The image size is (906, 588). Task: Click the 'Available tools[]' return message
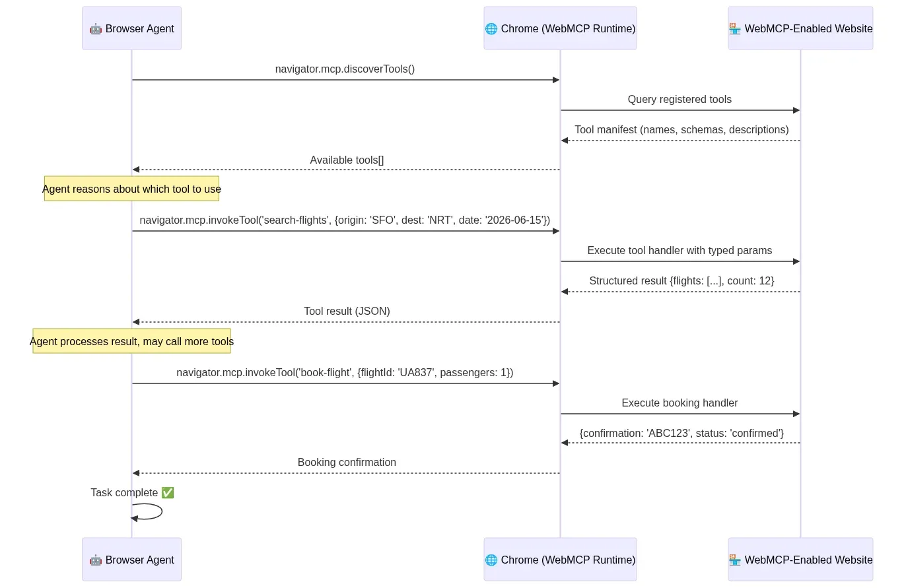tap(347, 160)
